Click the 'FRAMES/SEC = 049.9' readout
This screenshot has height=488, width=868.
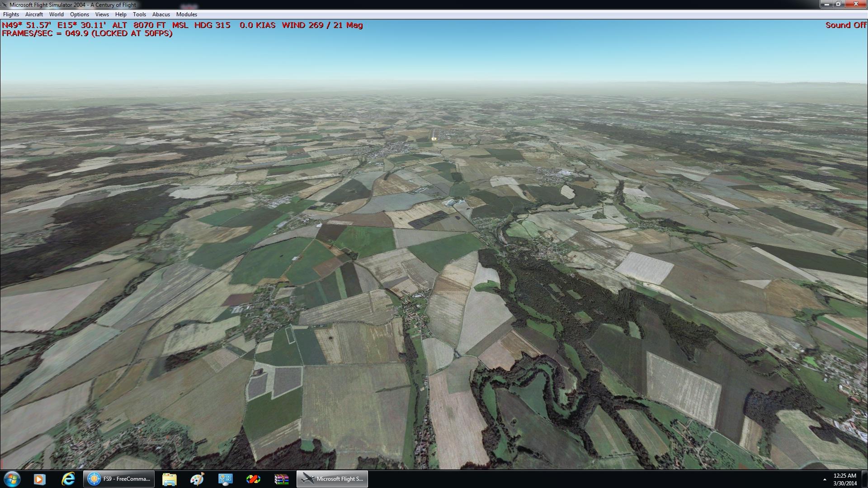point(45,33)
